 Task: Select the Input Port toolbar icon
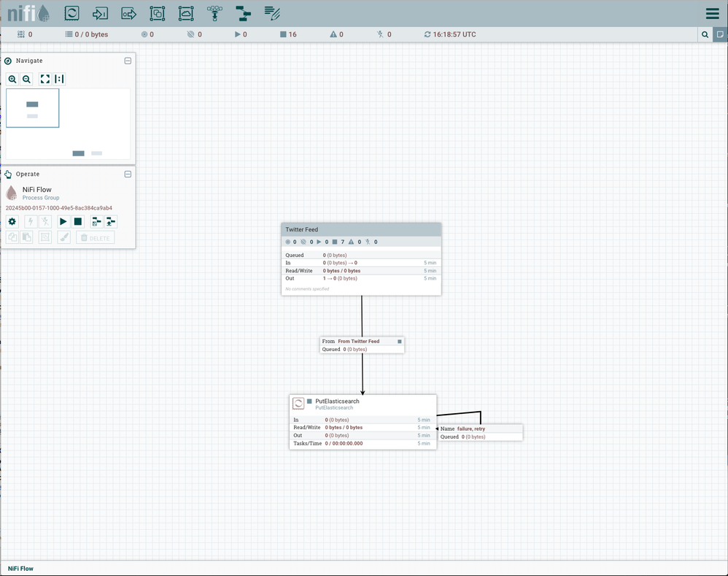(100, 13)
